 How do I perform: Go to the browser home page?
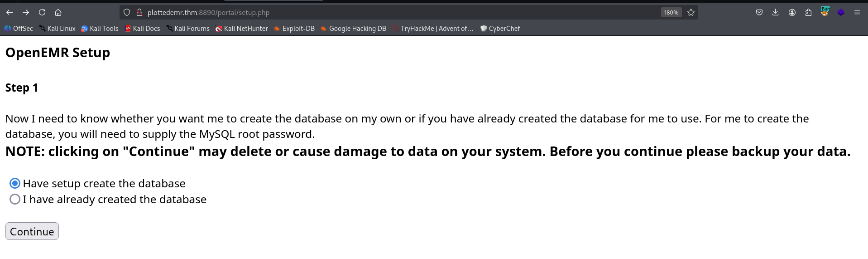tap(58, 12)
